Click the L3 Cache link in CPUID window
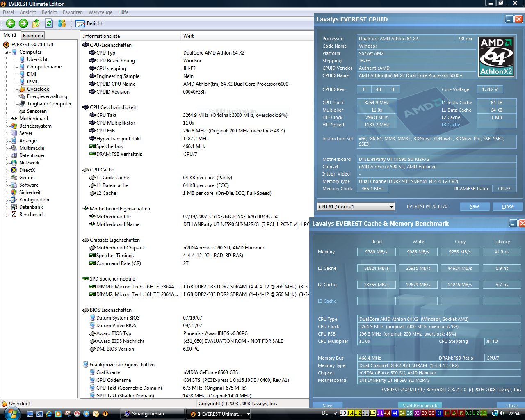This screenshot has width=525, height=420. pos(451,125)
